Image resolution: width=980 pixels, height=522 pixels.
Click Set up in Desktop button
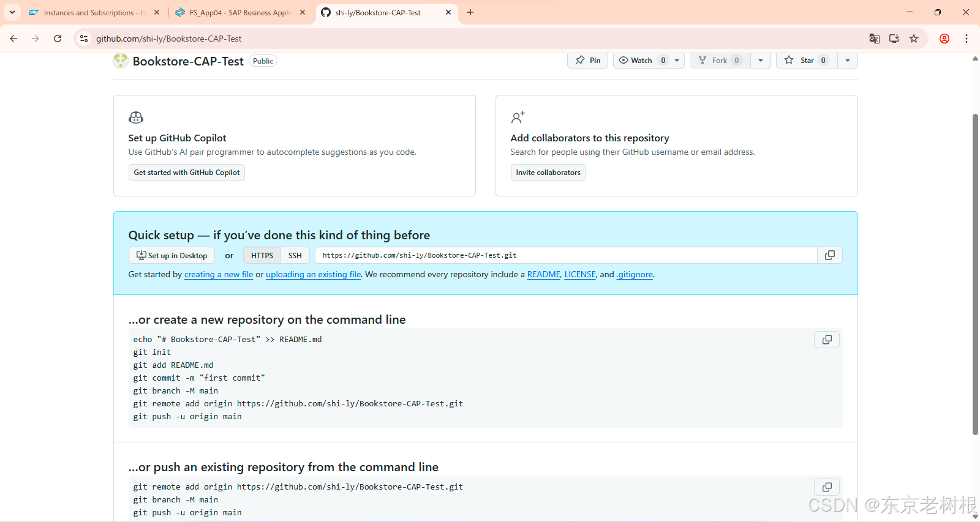pyautogui.click(x=171, y=256)
